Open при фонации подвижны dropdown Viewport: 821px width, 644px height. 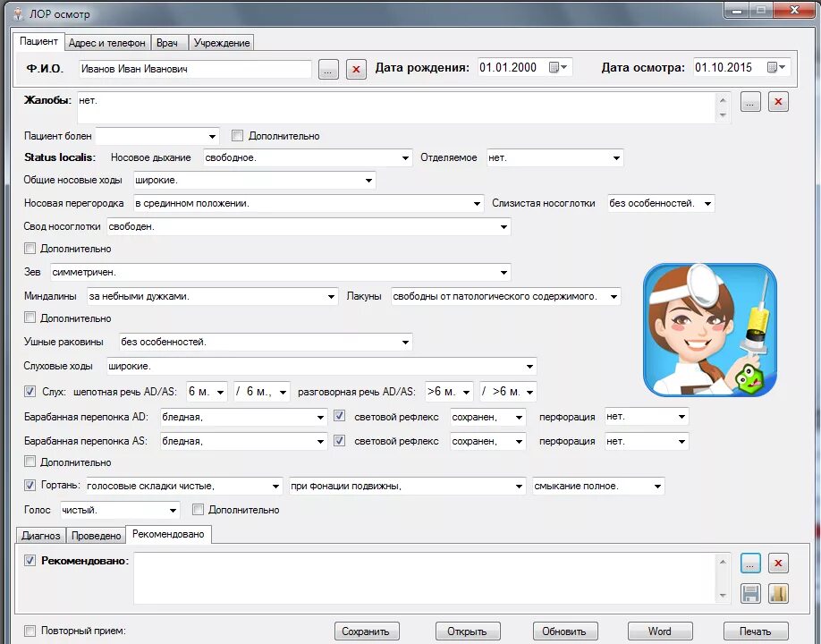click(519, 487)
